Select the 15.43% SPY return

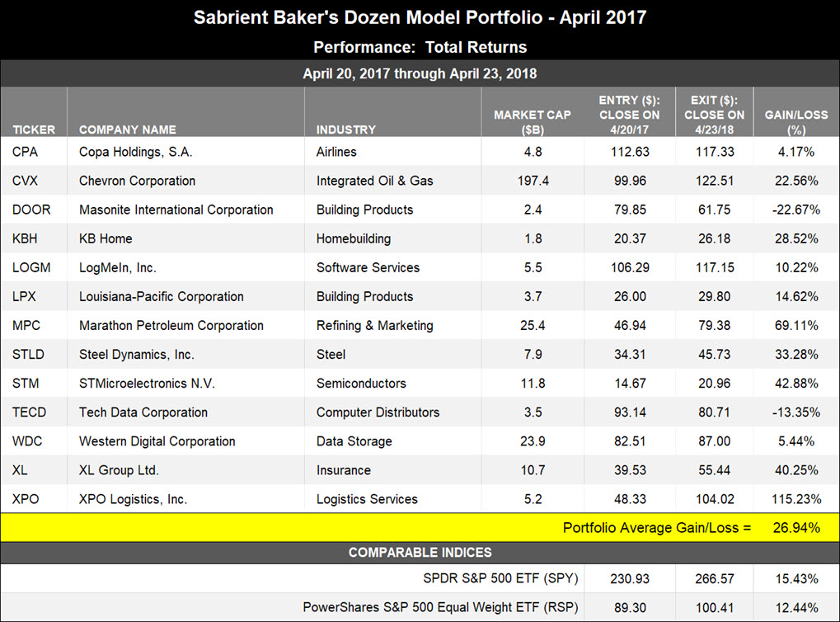pos(796,578)
